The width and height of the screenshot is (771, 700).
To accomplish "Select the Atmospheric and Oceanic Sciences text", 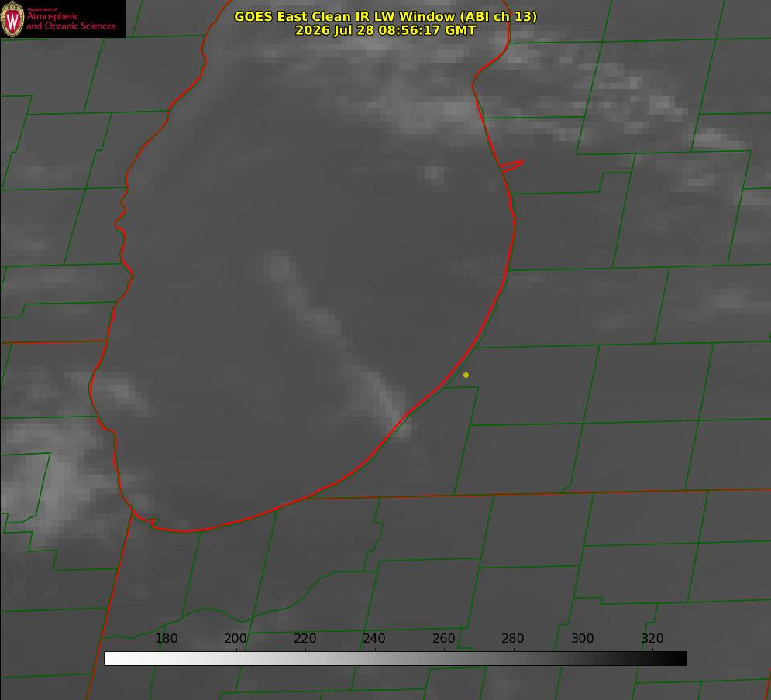I will point(71,21).
